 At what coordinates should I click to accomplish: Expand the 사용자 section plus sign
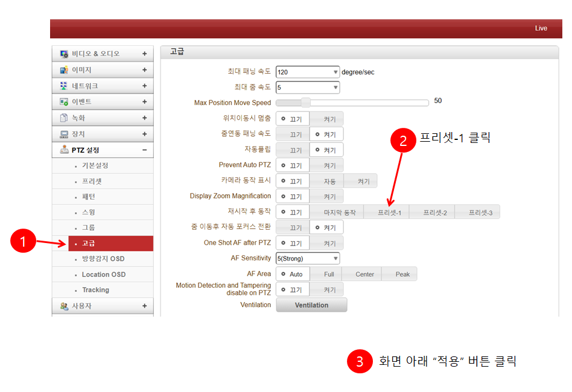[x=144, y=306]
